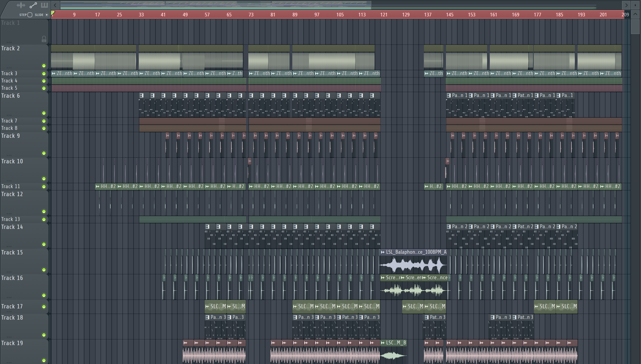The image size is (641, 364).
Task: Select the automation clips focus icon
Action: 33,5
